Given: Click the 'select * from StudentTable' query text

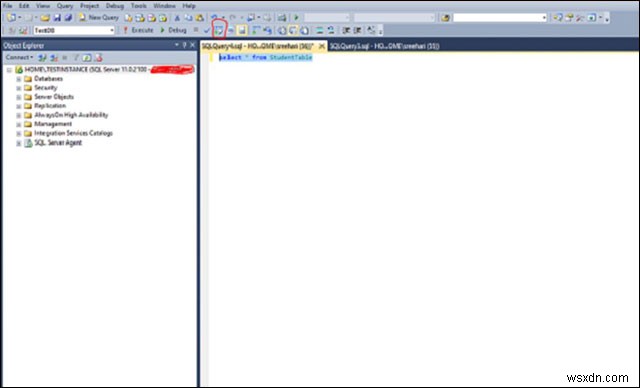Looking at the screenshot, I should 265,58.
